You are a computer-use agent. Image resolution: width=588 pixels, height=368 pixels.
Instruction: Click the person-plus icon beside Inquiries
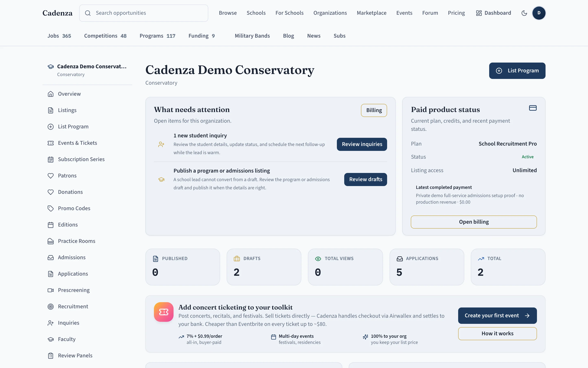(51, 323)
